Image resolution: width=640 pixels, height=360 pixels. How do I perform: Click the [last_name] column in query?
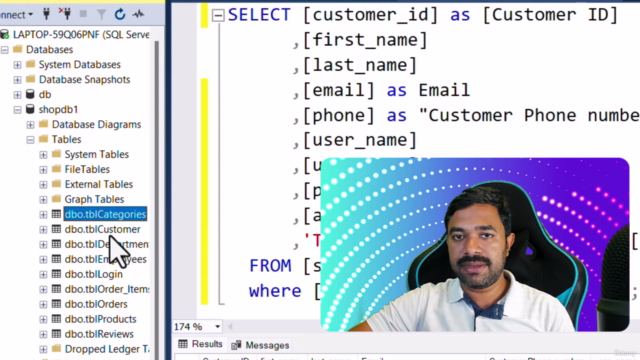pos(360,65)
